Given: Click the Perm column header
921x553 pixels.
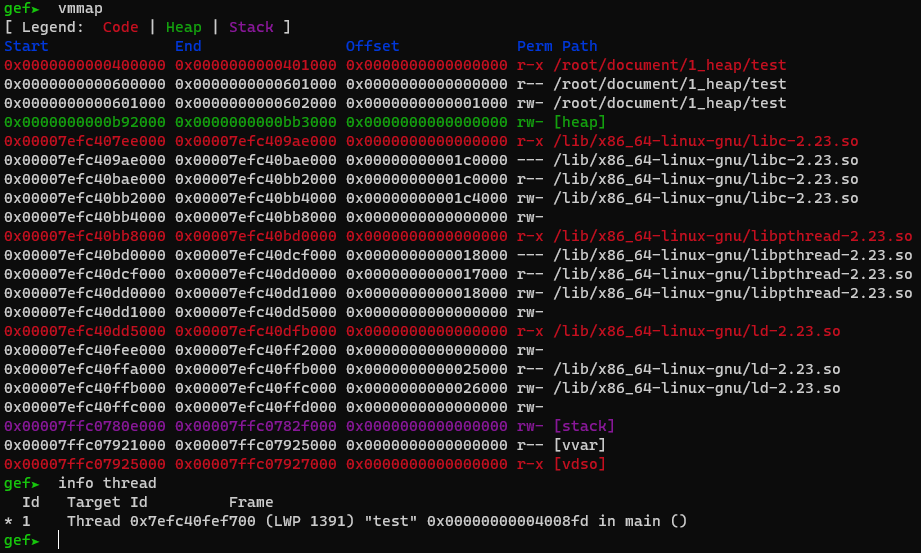Looking at the screenshot, I should pos(534,46).
